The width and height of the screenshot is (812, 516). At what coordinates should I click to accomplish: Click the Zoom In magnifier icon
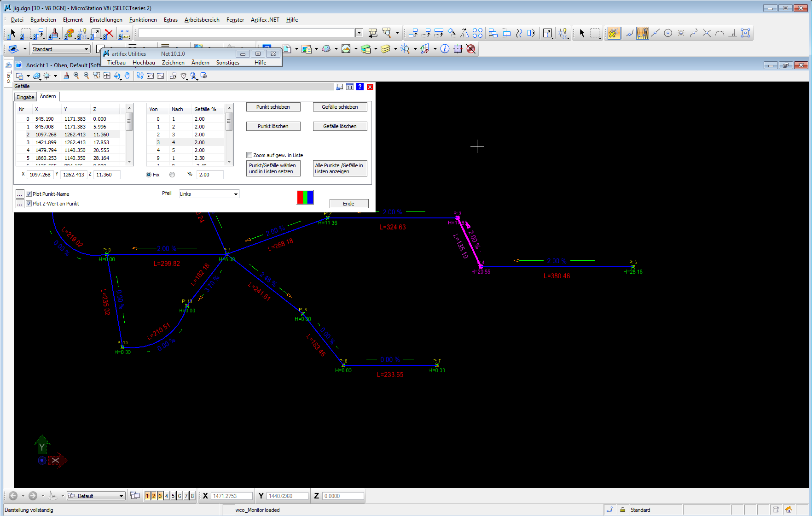(76, 76)
